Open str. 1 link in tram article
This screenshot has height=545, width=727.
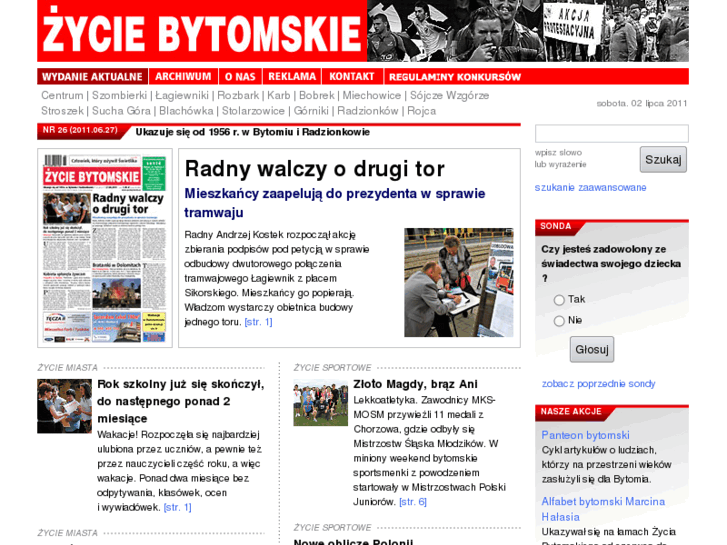[x=258, y=322]
